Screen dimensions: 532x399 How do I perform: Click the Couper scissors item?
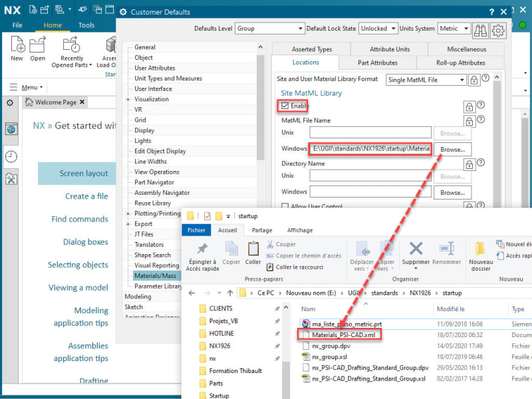click(281, 244)
